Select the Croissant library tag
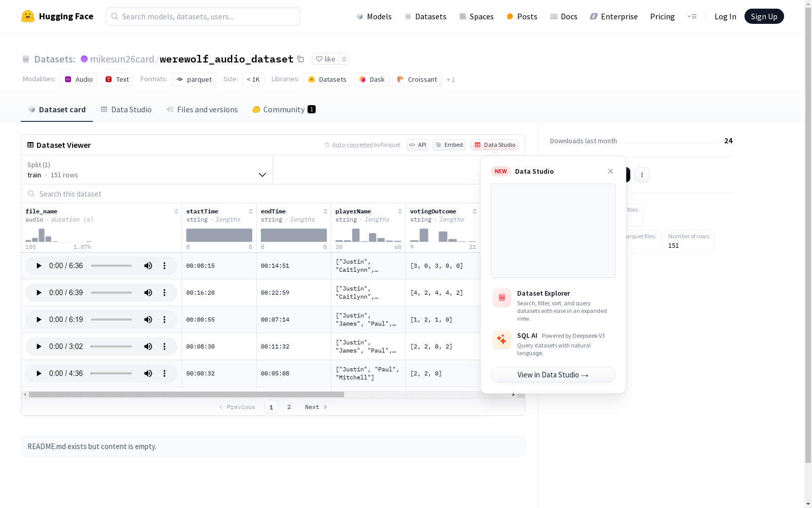The height and width of the screenshot is (508, 812). point(417,79)
